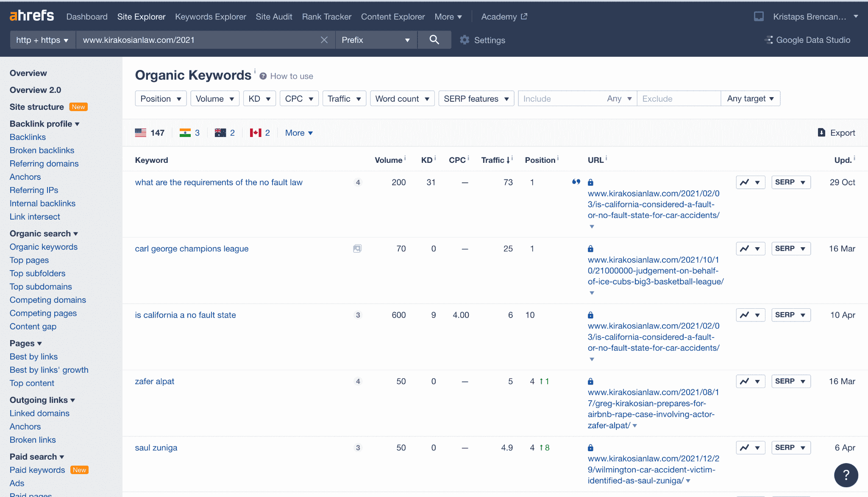Open the chart icon for what are the requirements row

(x=750, y=182)
